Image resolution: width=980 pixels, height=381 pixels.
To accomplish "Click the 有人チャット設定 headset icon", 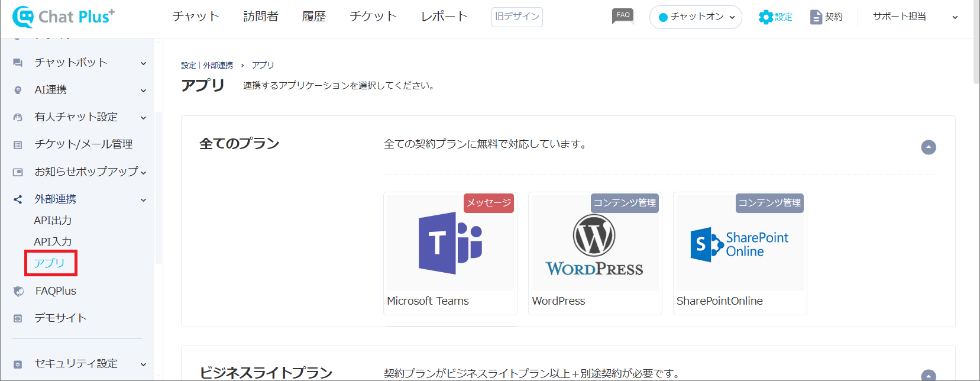I will (18, 117).
